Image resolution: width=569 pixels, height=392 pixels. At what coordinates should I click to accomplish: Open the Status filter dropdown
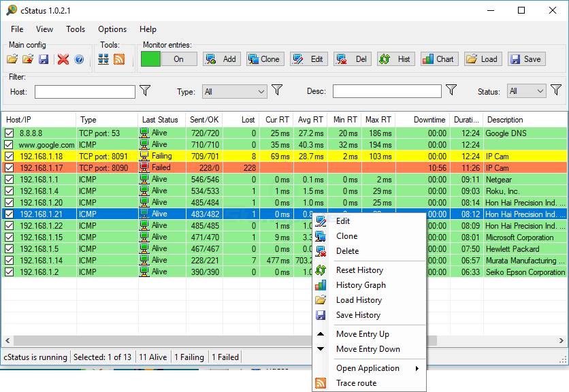click(527, 91)
